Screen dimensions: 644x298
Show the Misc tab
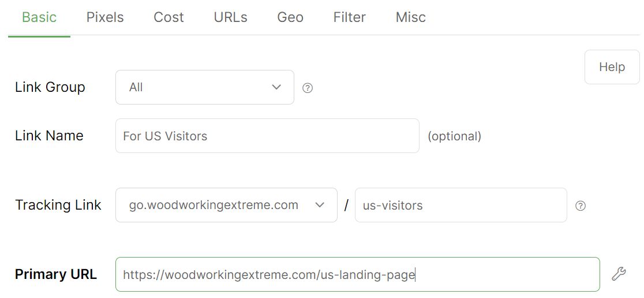click(x=411, y=17)
